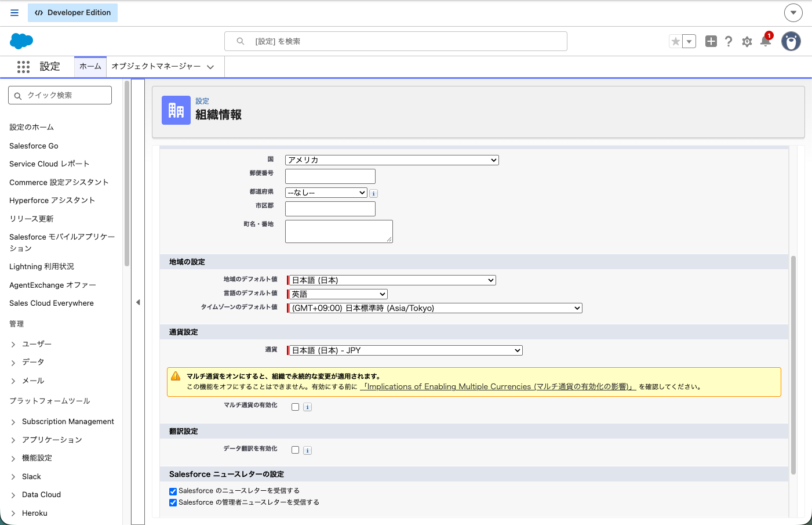Open the user profile avatar
This screenshot has width=812, height=525.
click(791, 41)
